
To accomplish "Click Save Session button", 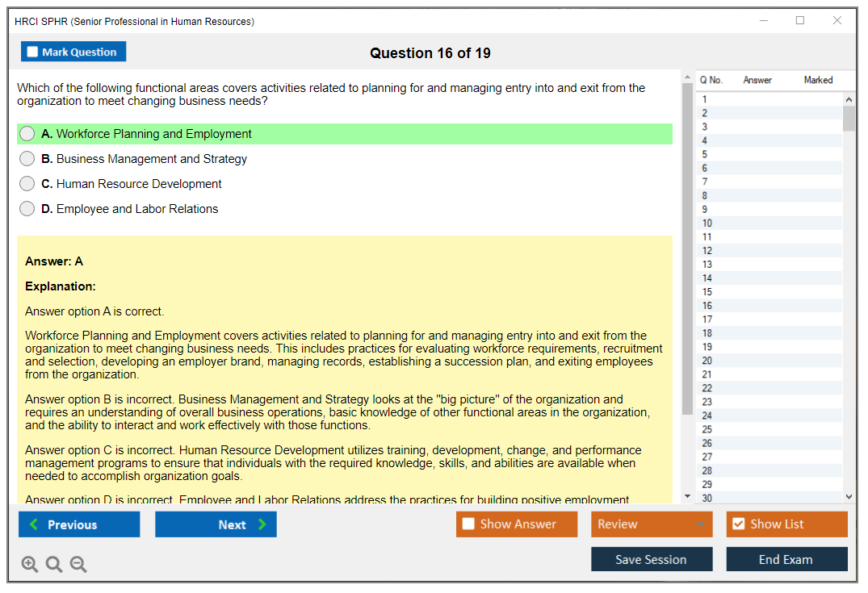I will tap(652, 559).
